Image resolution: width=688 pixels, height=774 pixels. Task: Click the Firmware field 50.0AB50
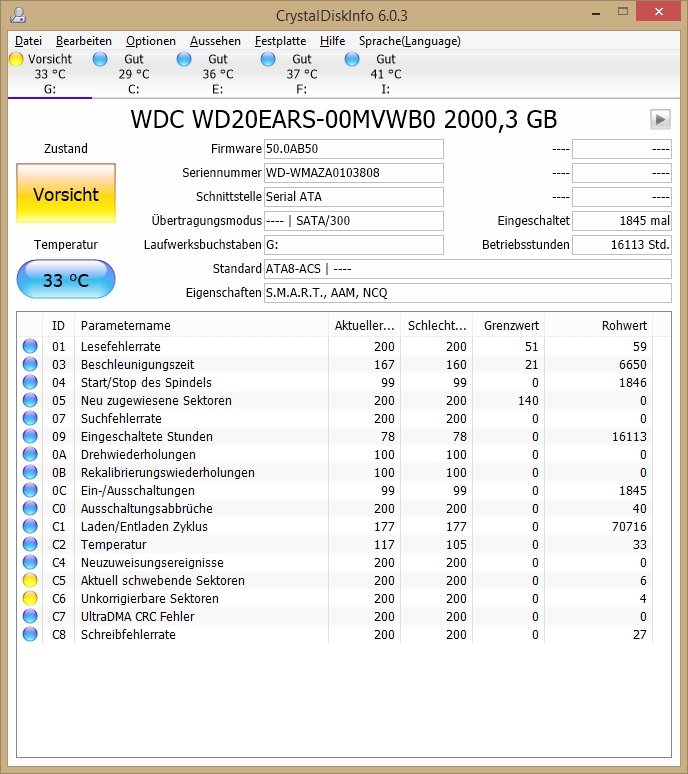point(354,149)
